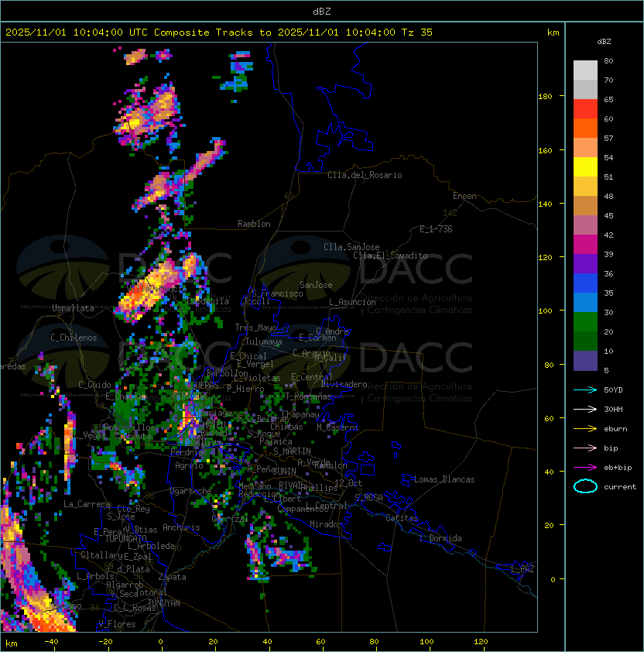
Task: Click the 'eburn' legend label
Action: [615, 429]
